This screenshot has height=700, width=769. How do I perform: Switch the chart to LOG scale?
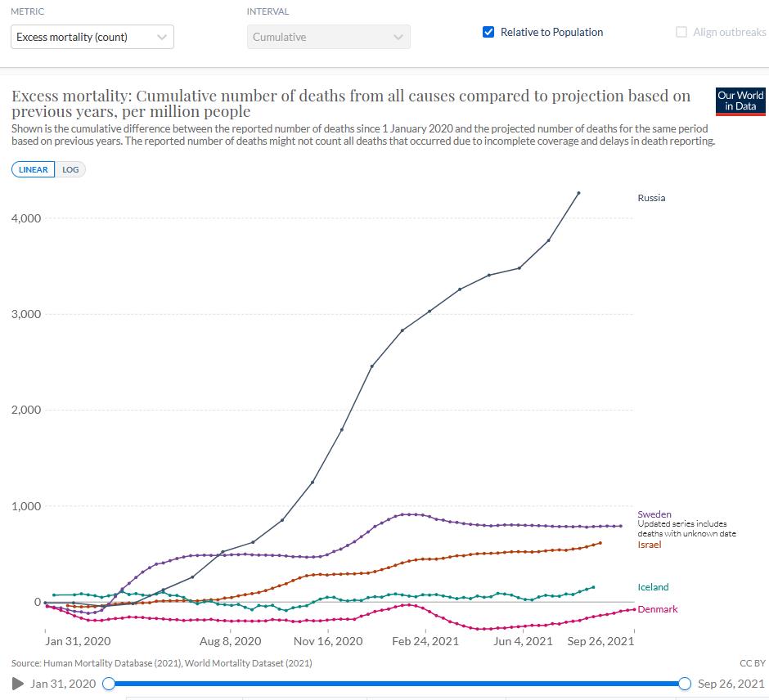coord(70,169)
